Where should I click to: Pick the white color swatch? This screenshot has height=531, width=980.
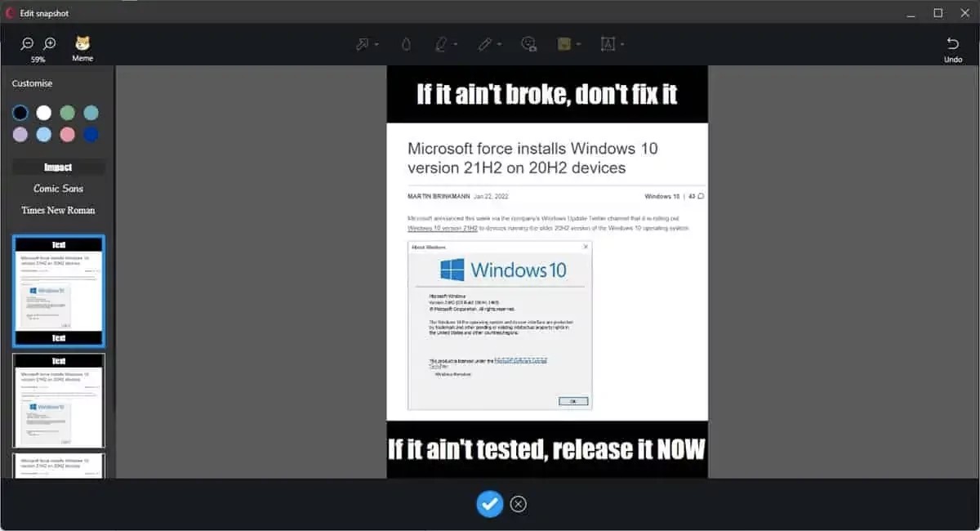44,113
